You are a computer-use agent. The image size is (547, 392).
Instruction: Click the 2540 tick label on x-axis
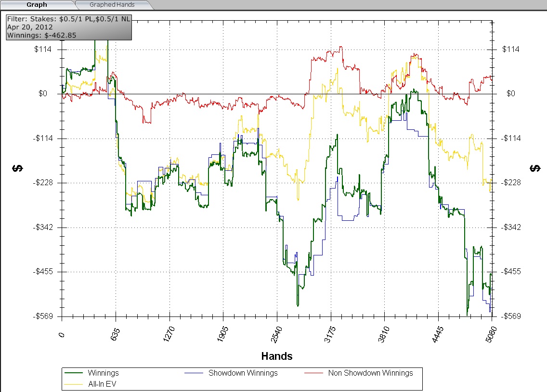pos(275,333)
